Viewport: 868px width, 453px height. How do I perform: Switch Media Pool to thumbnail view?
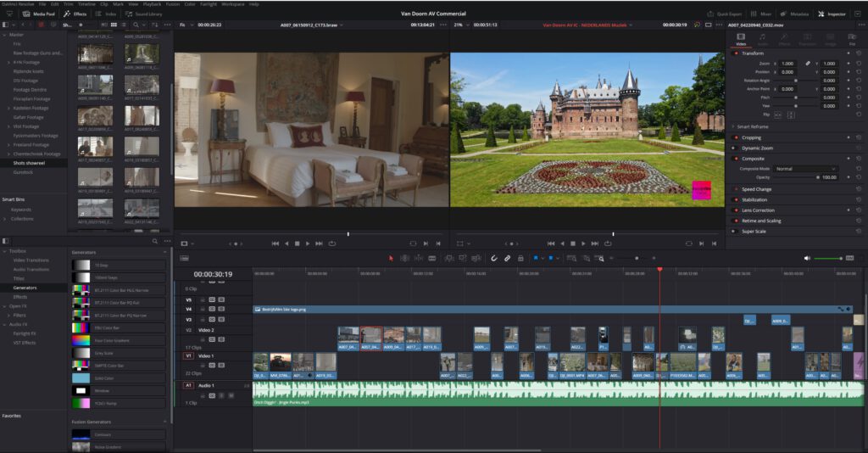tap(114, 25)
